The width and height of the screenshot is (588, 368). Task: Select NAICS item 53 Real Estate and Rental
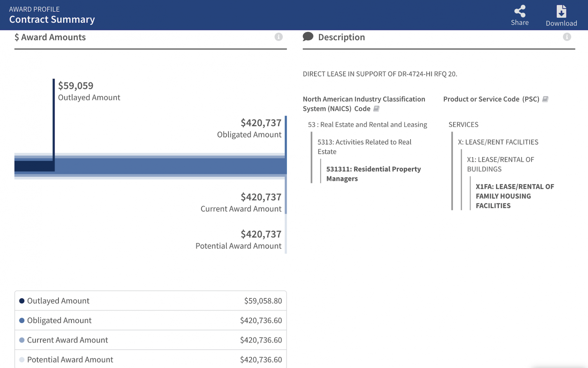click(367, 125)
